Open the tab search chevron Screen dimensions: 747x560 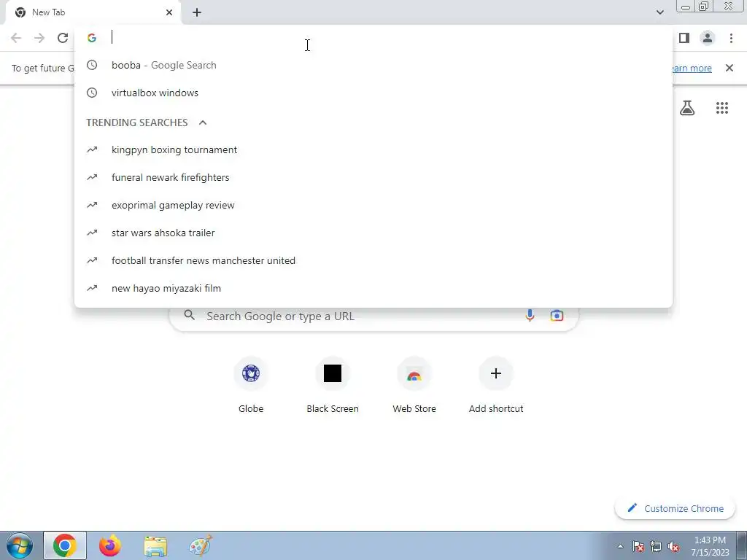click(659, 12)
